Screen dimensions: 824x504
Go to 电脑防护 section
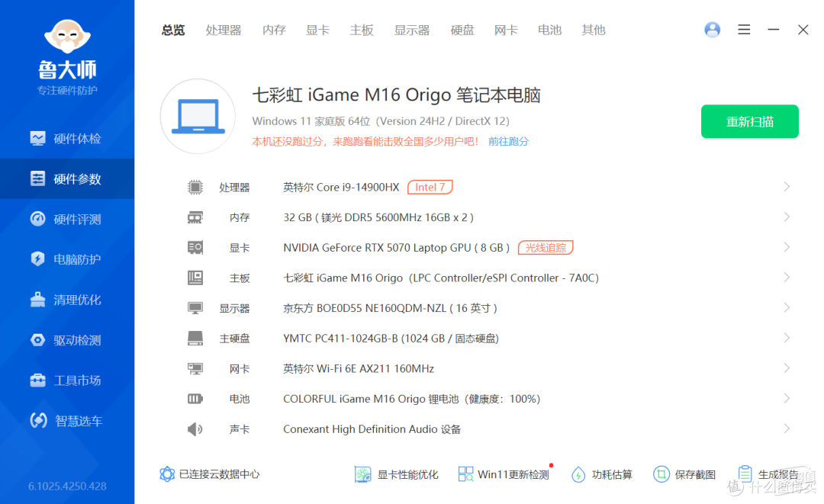(66, 258)
